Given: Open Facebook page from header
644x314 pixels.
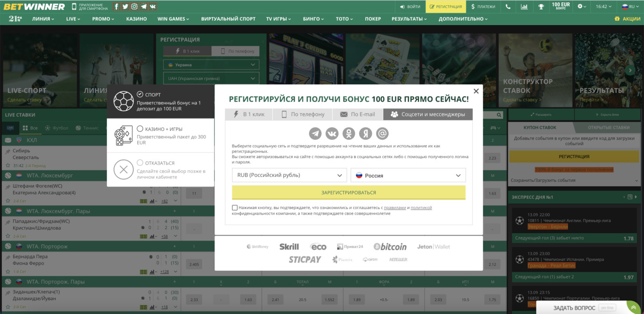Looking at the screenshot, I should (116, 7).
